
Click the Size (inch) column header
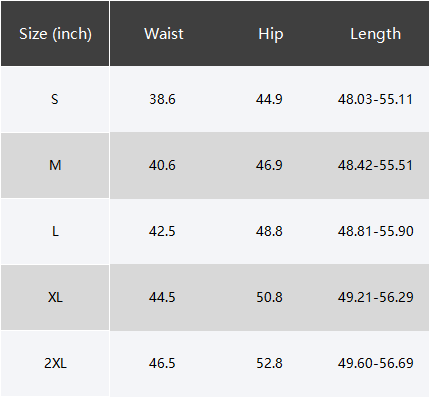(55, 34)
